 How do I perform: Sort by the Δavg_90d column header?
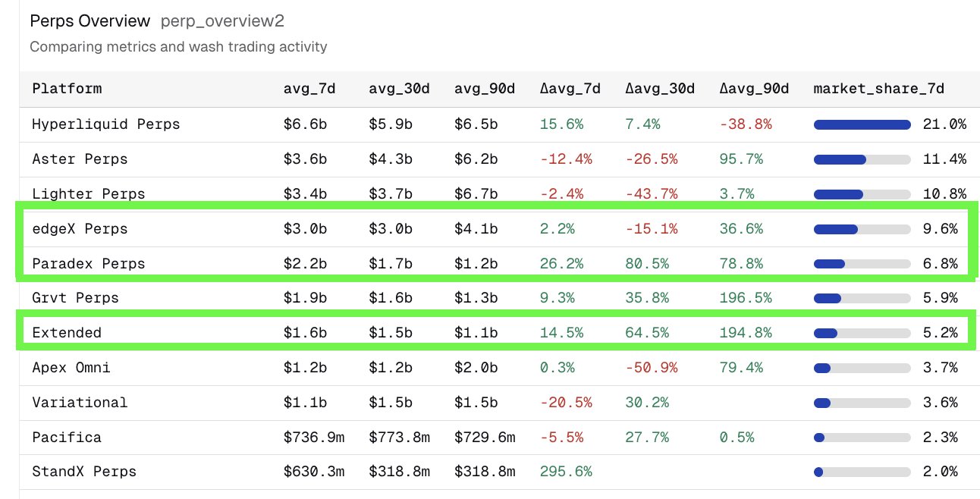(754, 89)
